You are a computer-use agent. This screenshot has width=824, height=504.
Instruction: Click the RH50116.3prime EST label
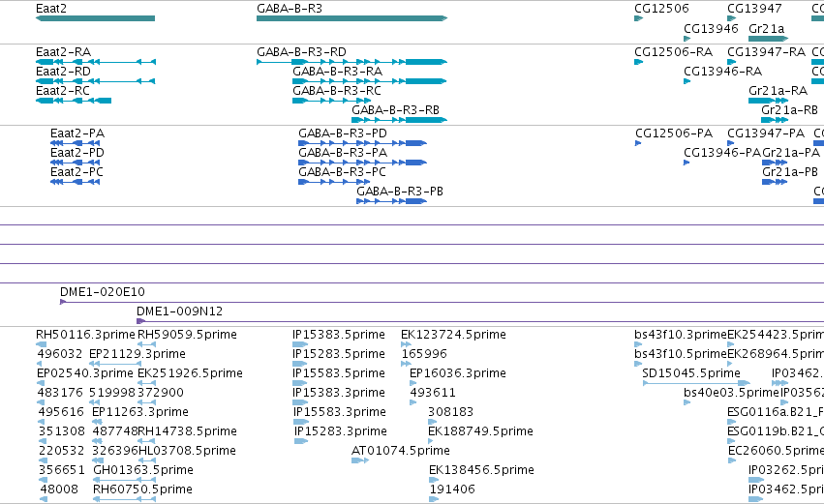(85, 335)
